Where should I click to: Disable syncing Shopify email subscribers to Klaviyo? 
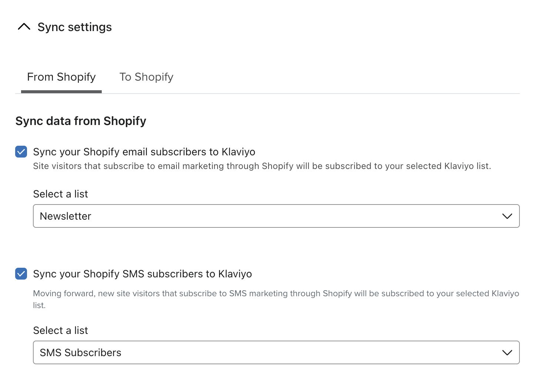coord(21,152)
